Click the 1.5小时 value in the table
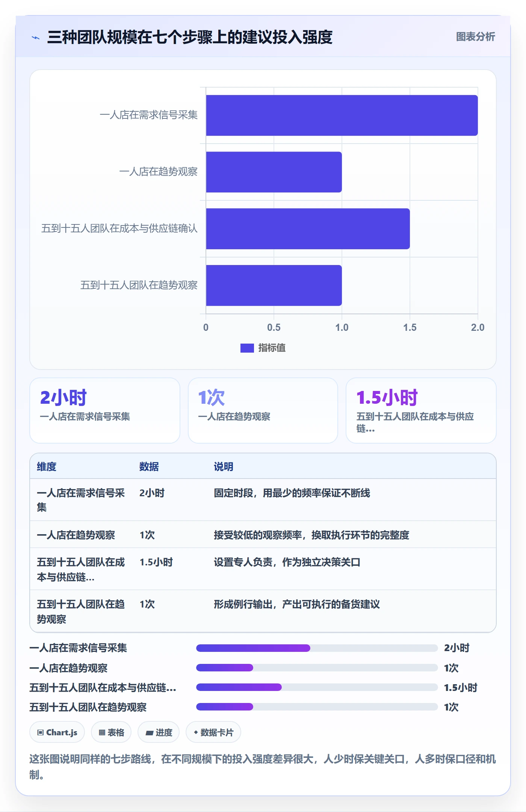This screenshot has width=526, height=812. (156, 562)
